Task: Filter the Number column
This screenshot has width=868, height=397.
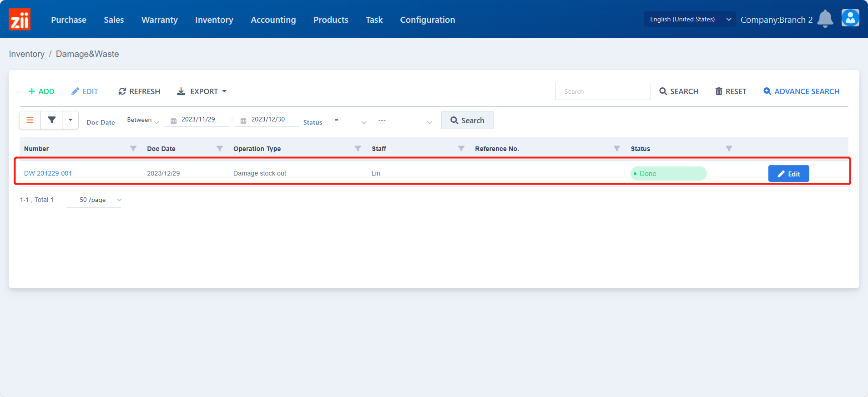Action: 133,149
